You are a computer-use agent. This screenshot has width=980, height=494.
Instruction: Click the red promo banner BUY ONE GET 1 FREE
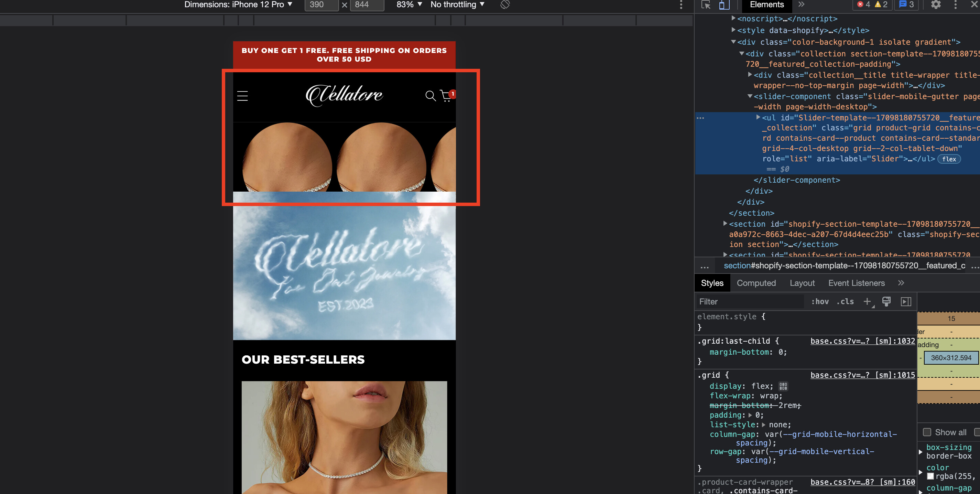[344, 55]
